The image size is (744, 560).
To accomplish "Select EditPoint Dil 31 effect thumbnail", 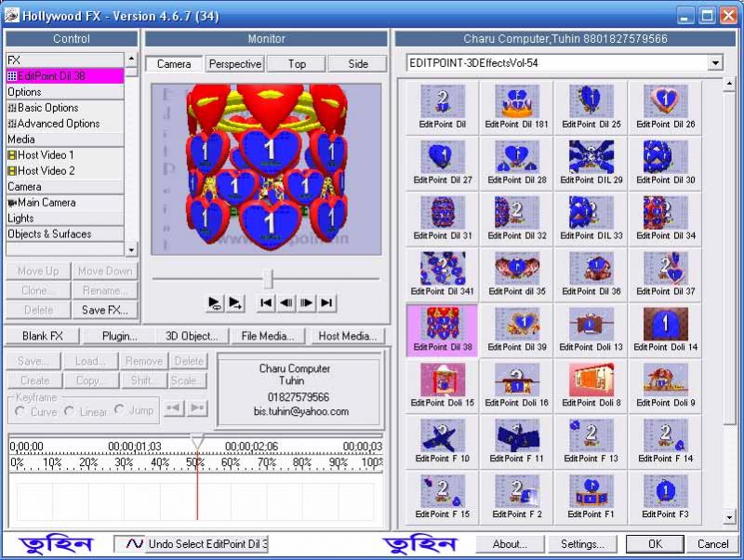I will pyautogui.click(x=443, y=219).
